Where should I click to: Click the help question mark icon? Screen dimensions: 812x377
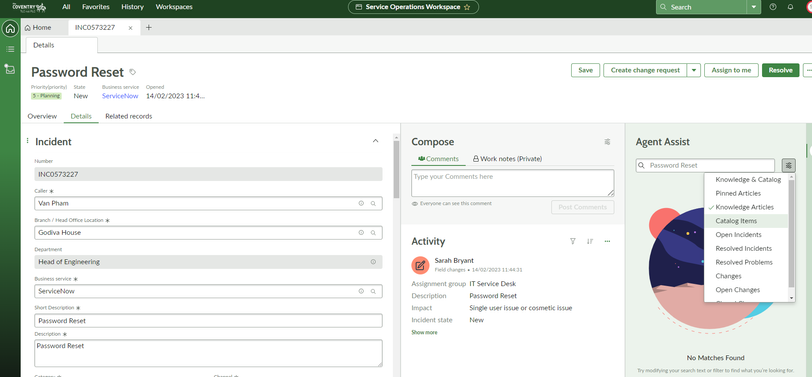pyautogui.click(x=773, y=7)
